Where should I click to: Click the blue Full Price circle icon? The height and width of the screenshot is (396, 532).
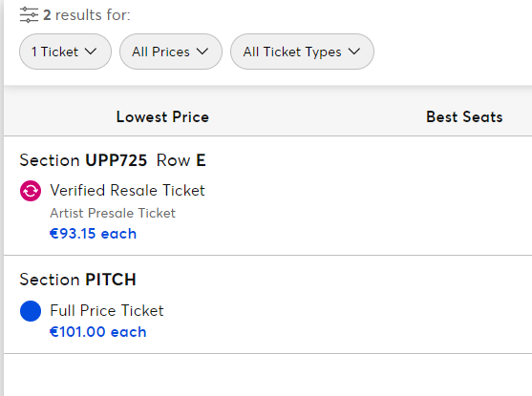(31, 311)
